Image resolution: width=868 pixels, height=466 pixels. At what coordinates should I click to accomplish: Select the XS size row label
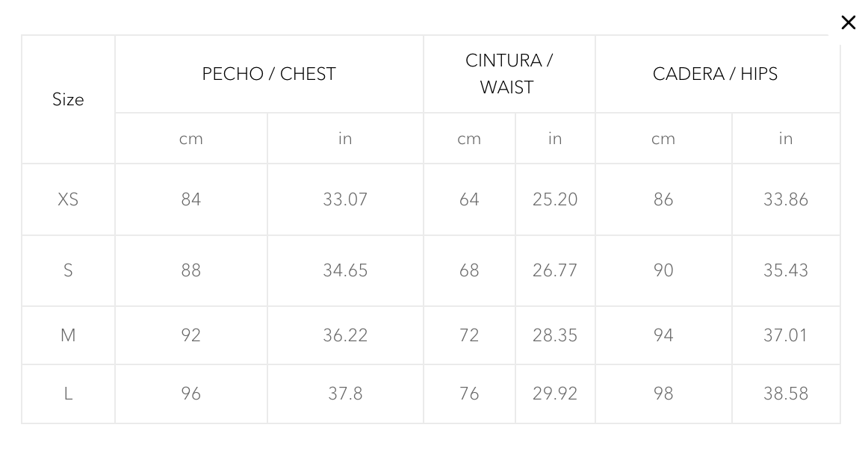point(68,199)
